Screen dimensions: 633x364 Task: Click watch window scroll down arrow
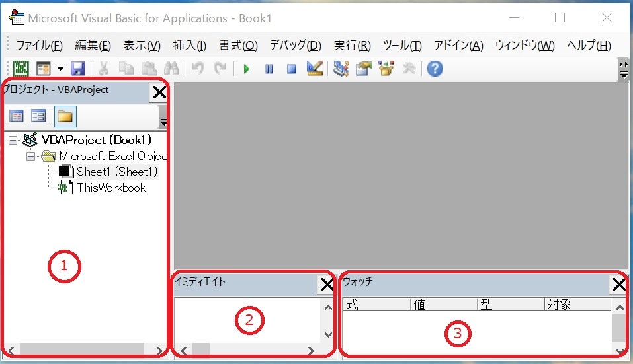pos(620,350)
